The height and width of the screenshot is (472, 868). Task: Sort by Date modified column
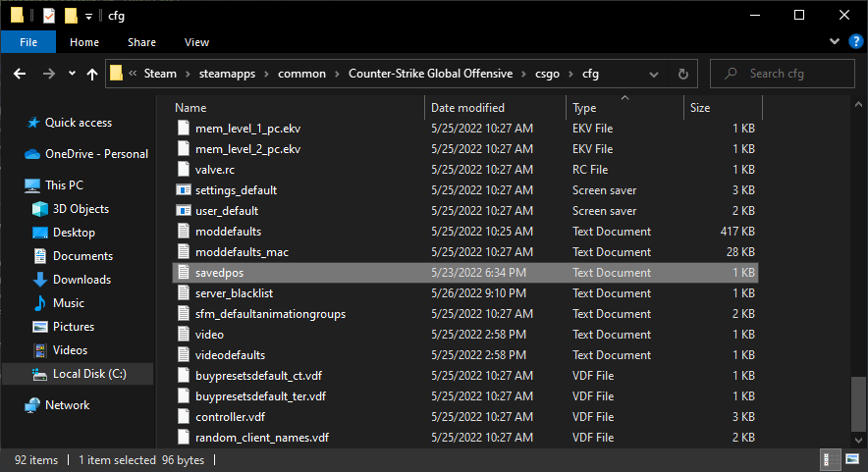[x=467, y=108]
